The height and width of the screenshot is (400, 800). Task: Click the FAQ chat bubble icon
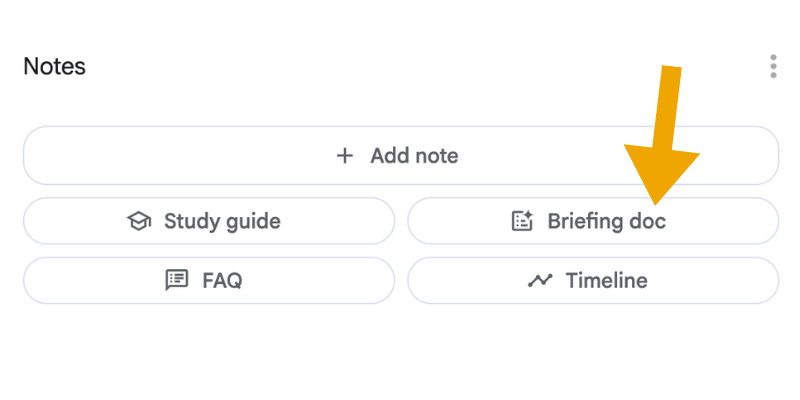[177, 281]
